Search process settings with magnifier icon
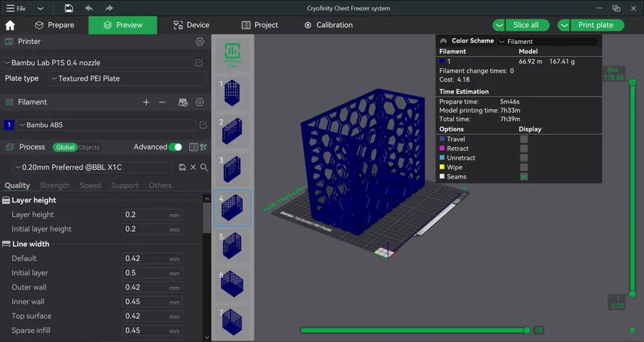The image size is (644, 342). tap(204, 167)
